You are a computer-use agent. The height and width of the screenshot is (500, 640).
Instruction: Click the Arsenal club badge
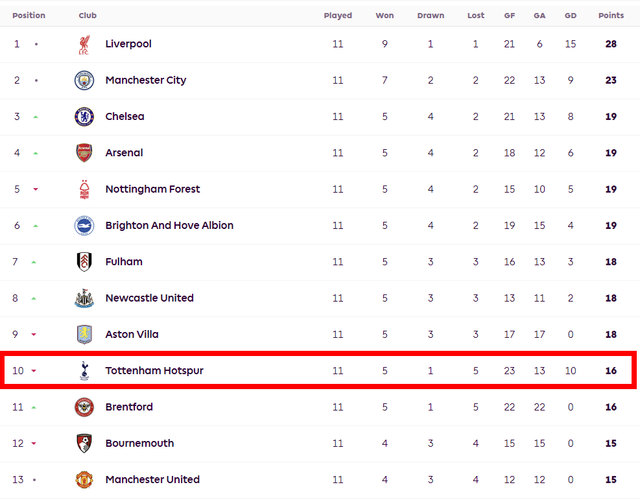pyautogui.click(x=84, y=153)
